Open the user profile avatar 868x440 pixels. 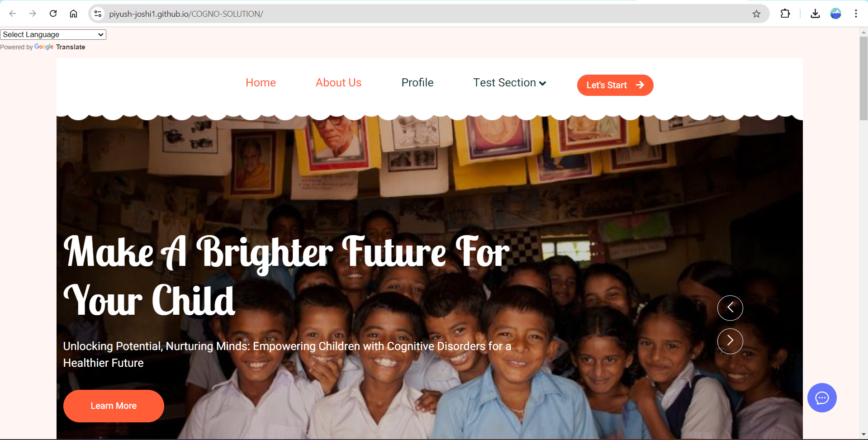coord(835,14)
